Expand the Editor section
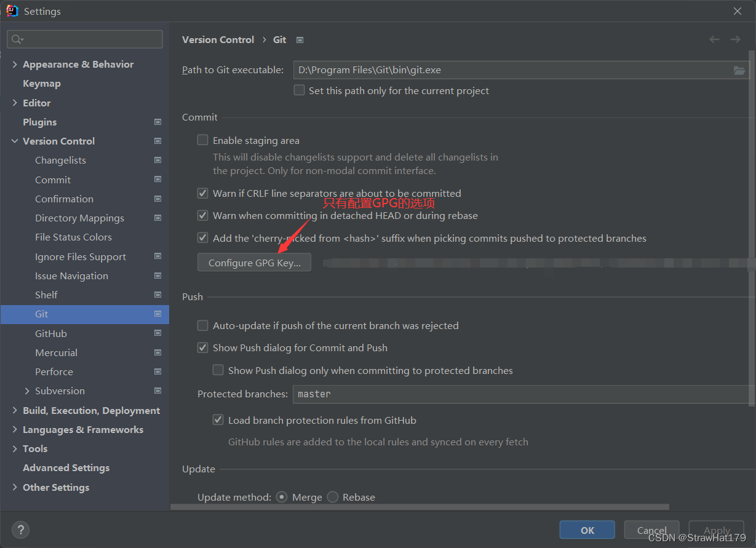Viewport: 756px width, 548px height. click(x=15, y=103)
